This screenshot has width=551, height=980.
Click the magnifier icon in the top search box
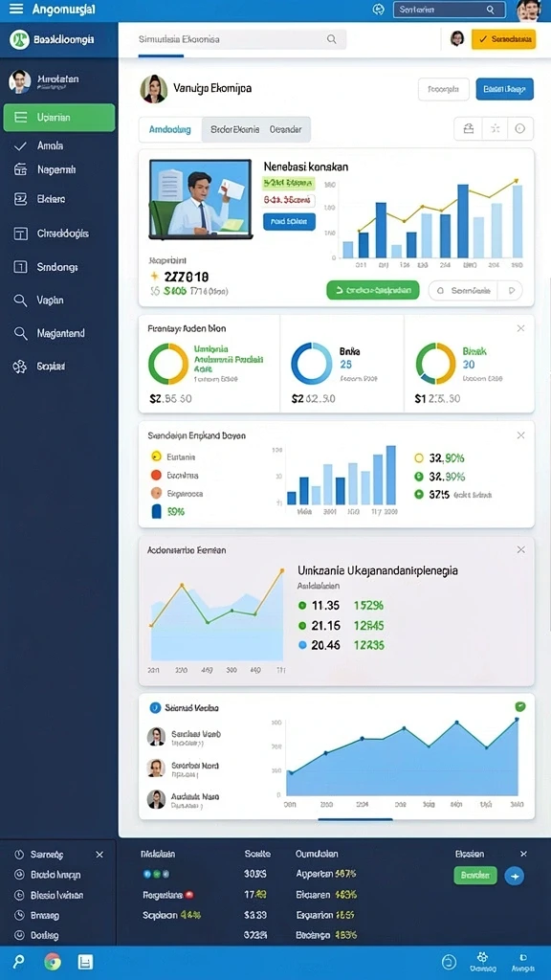(491, 10)
